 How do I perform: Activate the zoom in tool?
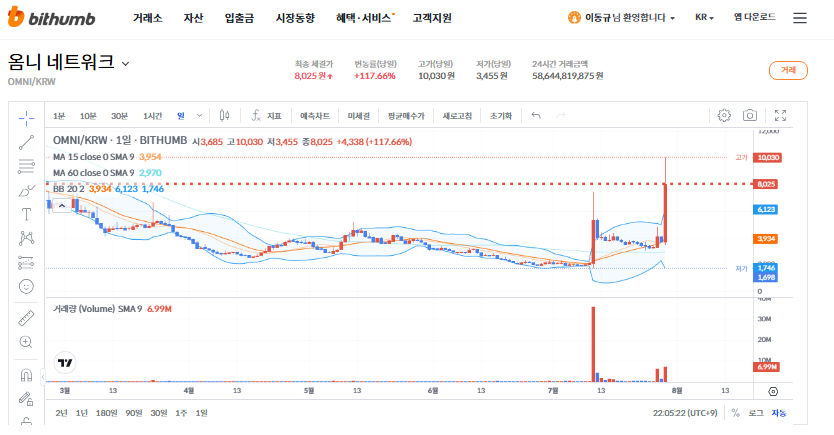coord(26,342)
